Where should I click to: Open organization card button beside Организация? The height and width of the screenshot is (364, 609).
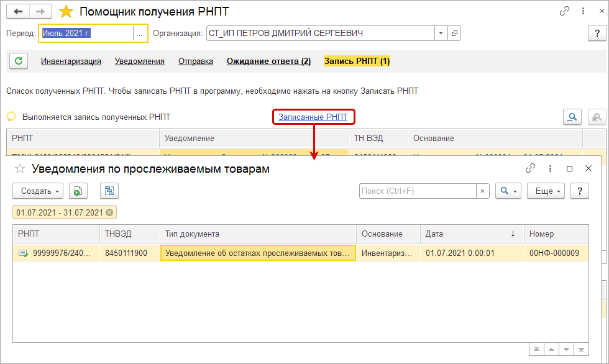click(x=454, y=34)
